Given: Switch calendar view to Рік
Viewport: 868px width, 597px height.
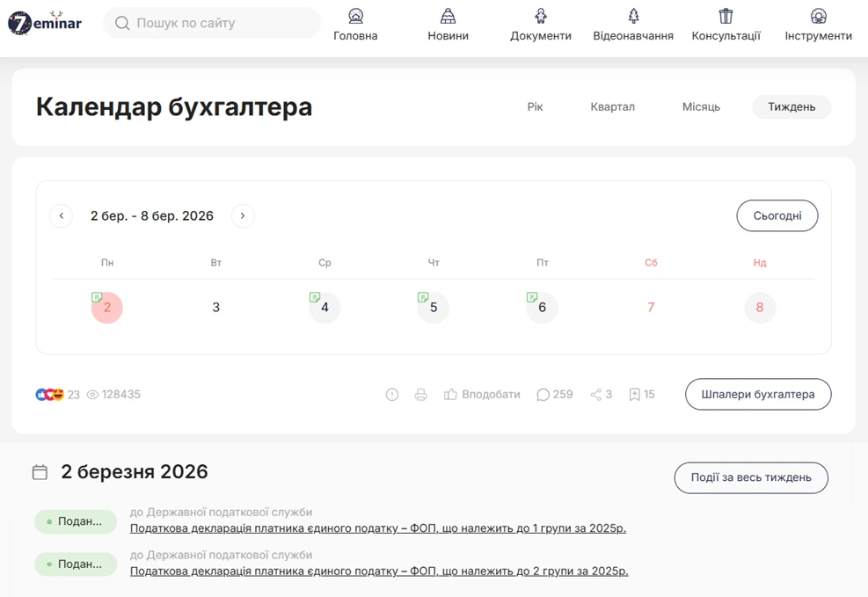Looking at the screenshot, I should click(x=535, y=106).
